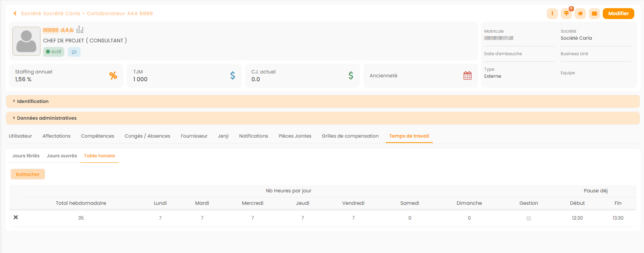Click the envelope mail icon
Viewport: 644px width, 253px height.
[594, 14]
